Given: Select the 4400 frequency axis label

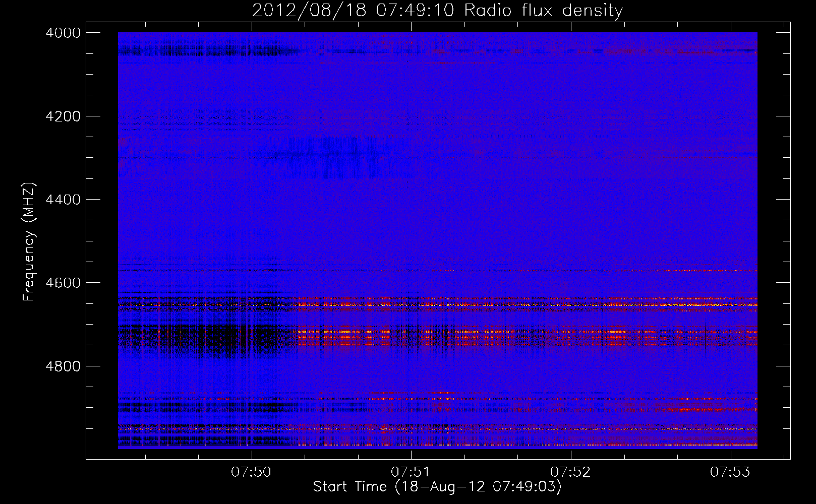Looking at the screenshot, I should tap(63, 200).
